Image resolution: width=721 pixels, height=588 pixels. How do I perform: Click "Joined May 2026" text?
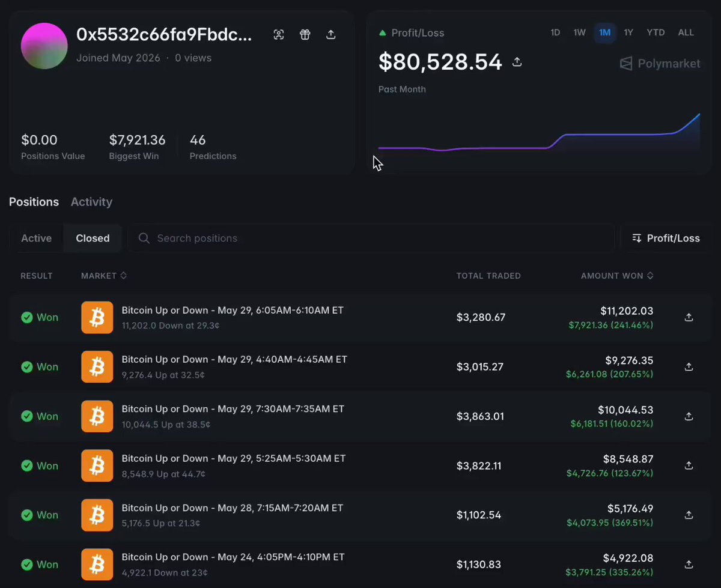(x=118, y=58)
